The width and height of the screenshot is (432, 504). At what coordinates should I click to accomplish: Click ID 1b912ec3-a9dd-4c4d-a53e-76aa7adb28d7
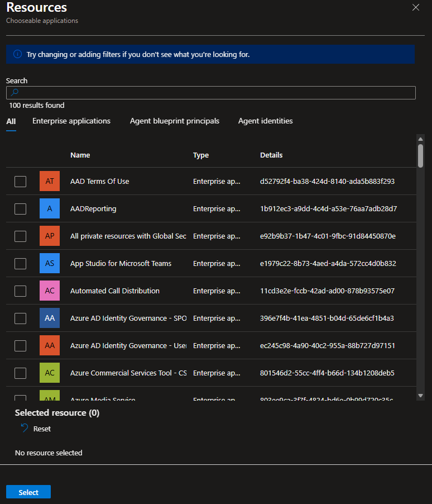(x=328, y=209)
